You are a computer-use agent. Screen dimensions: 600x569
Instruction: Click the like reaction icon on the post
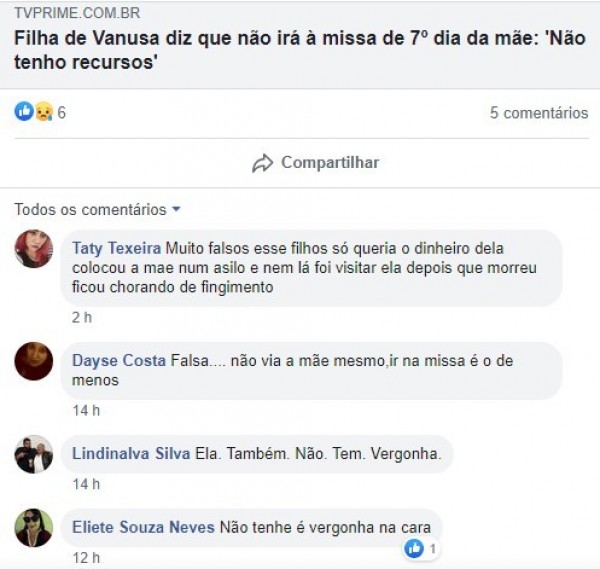click(23, 112)
